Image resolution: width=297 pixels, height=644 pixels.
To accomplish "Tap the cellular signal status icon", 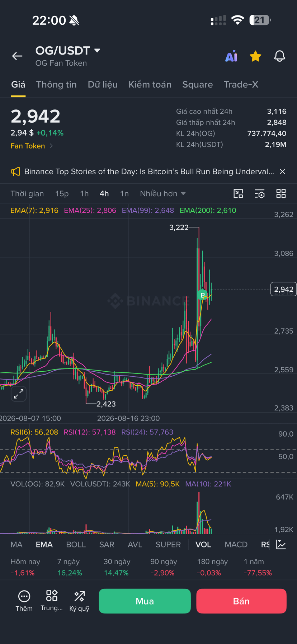I will click(x=218, y=20).
